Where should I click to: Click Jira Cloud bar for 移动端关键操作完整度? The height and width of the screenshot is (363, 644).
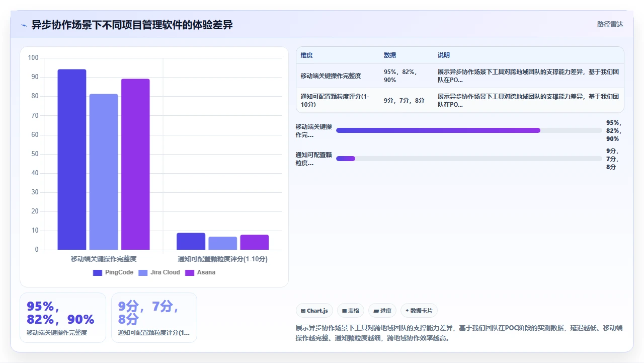click(104, 172)
